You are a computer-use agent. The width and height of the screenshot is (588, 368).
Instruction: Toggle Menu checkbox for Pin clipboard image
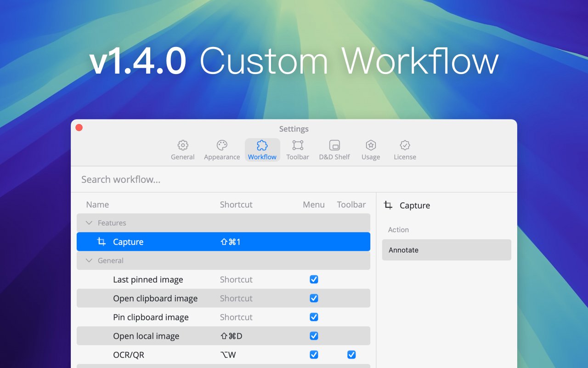(314, 317)
